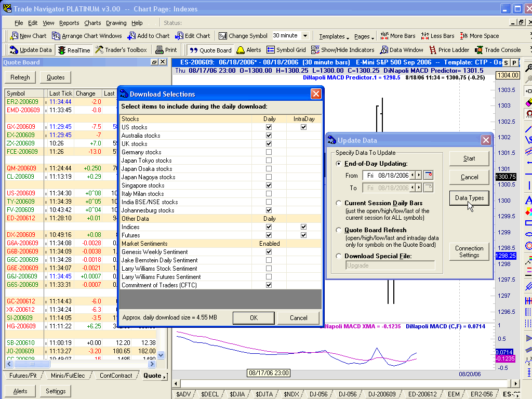Image resolution: width=532 pixels, height=399 pixels.
Task: Uncheck Daily for US stocks
Action: (x=269, y=127)
